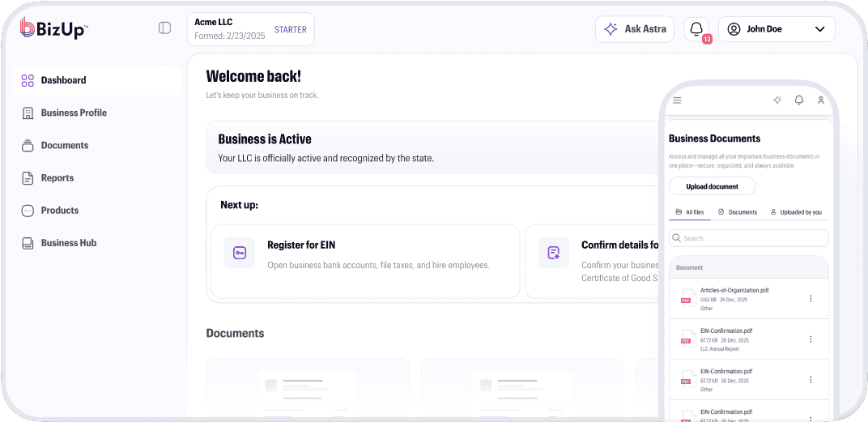Viewport: 868px width, 422px height.
Task: Switch to the Uploaded by you tab
Action: click(796, 212)
